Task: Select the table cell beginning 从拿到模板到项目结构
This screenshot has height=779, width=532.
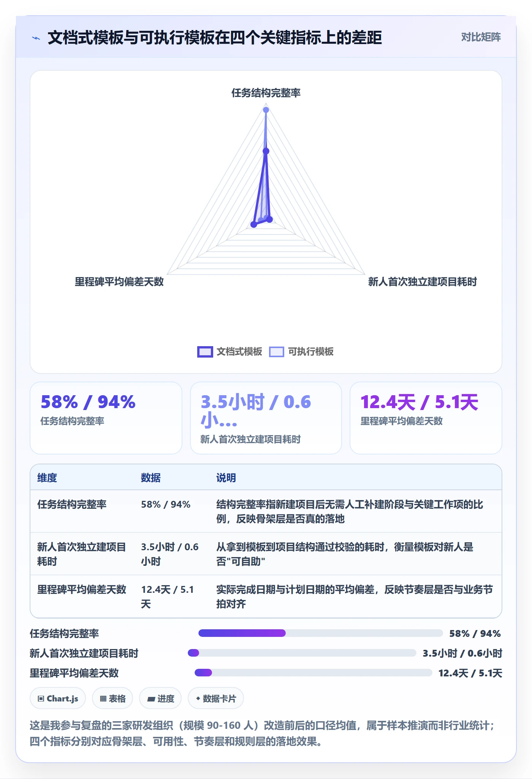Action: (x=355, y=554)
